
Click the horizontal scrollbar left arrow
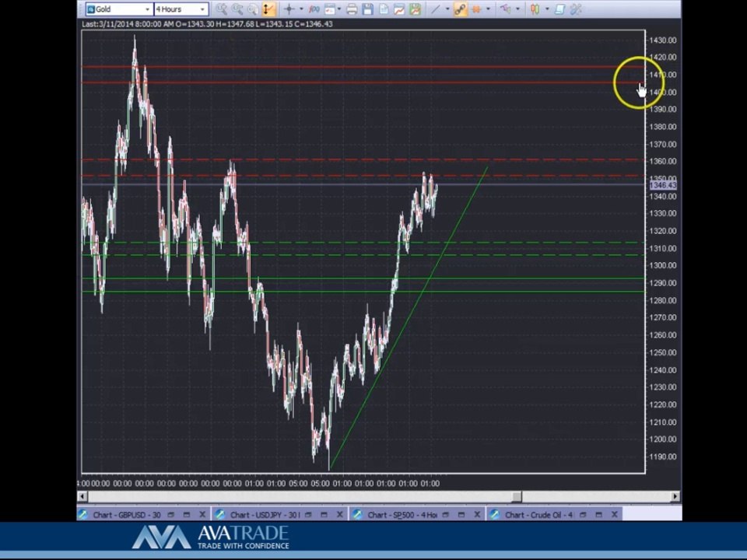pos(82,497)
